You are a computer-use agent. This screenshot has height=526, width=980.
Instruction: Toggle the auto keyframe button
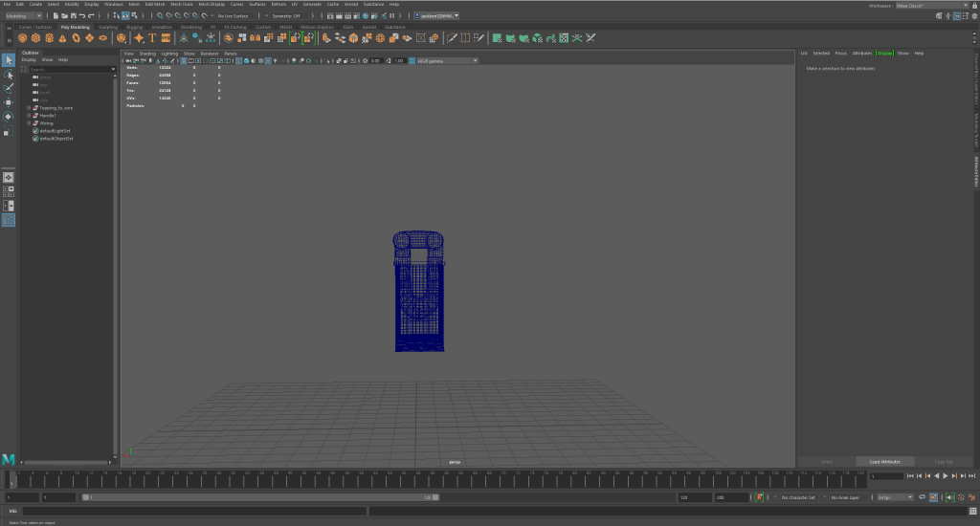pyautogui.click(x=759, y=497)
